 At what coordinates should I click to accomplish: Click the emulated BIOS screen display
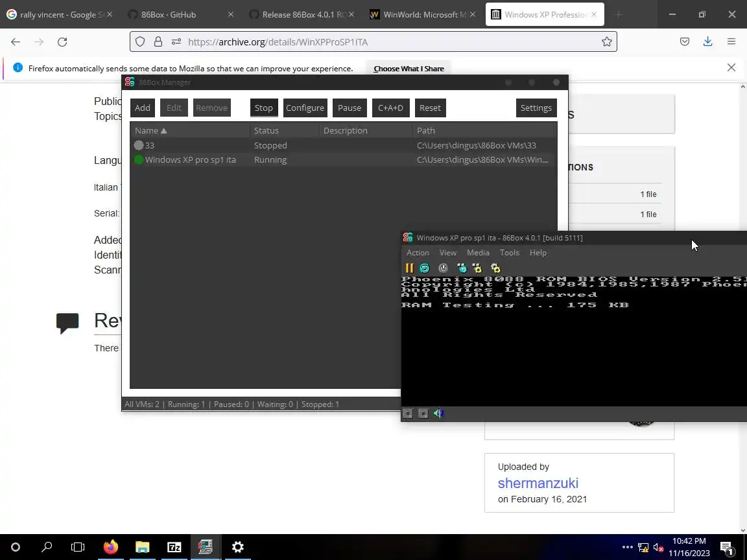pyautogui.click(x=574, y=341)
